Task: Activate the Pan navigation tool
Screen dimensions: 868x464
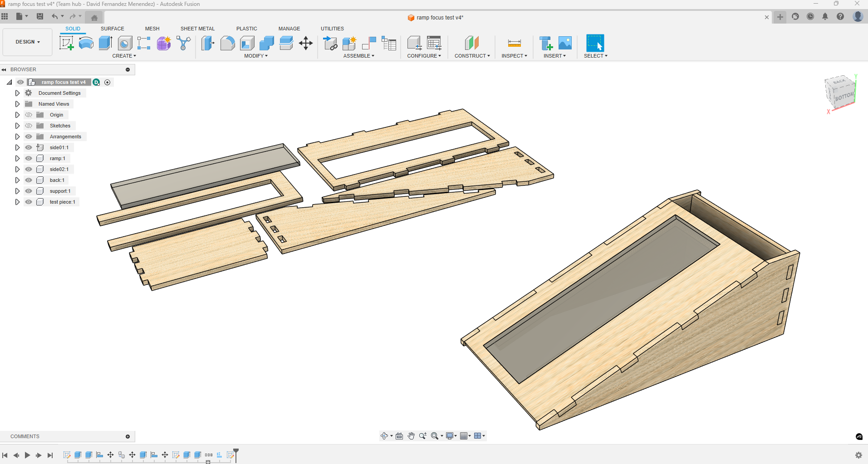Action: coord(411,435)
